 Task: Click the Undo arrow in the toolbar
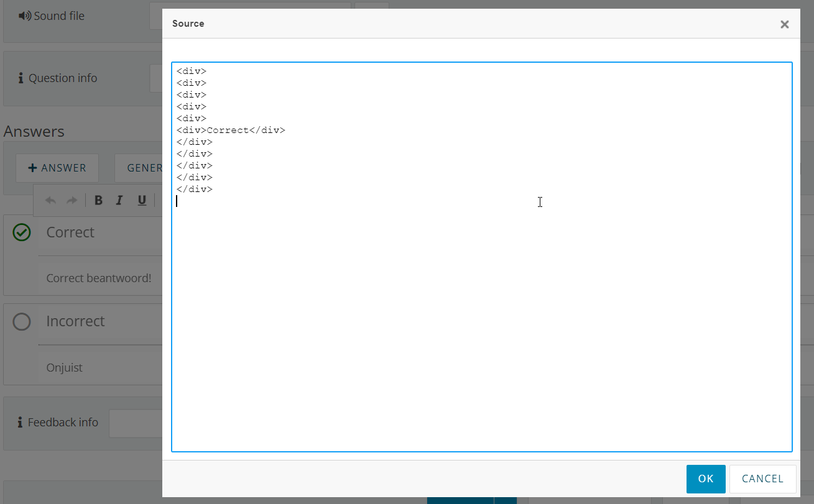[51, 200]
